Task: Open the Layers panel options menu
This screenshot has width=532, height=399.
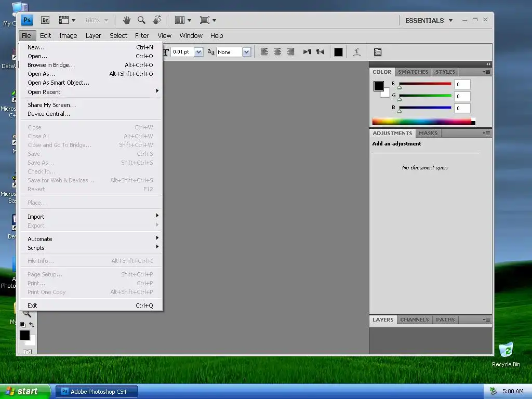Action: point(486,320)
